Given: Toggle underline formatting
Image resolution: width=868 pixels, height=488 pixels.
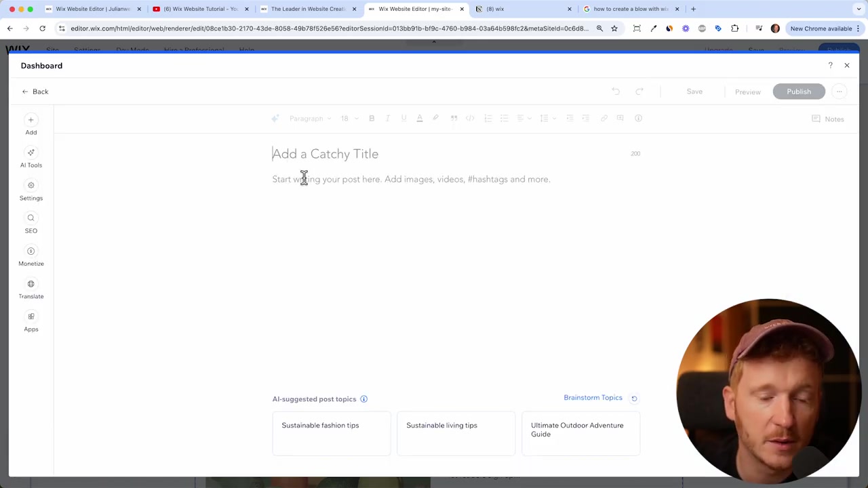Looking at the screenshot, I should 403,119.
